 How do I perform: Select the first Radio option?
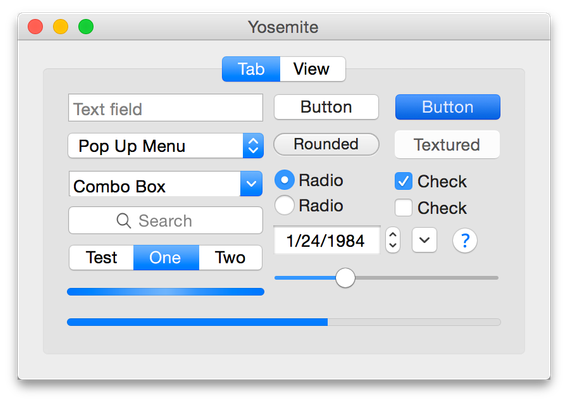point(284,180)
